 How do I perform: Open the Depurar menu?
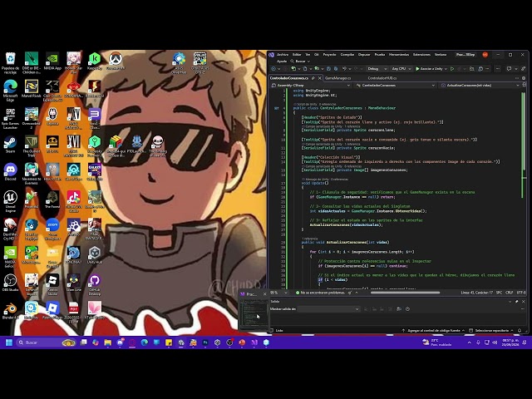[364, 54]
